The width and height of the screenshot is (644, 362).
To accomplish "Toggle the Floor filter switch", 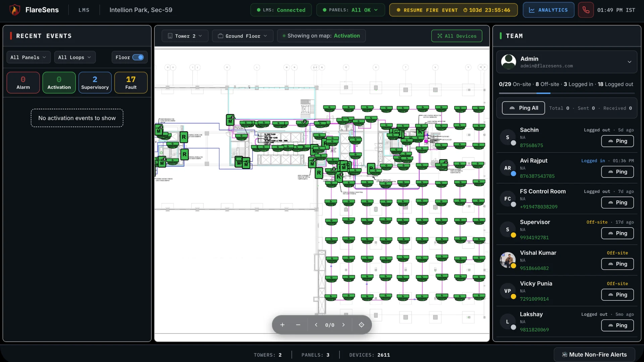I will [138, 57].
